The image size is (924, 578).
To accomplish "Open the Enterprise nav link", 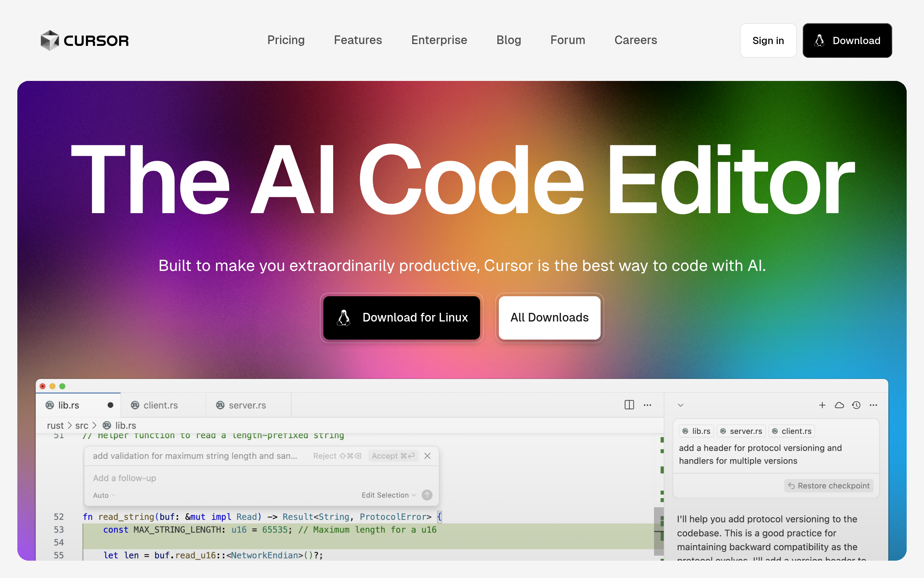I will 439,40.
